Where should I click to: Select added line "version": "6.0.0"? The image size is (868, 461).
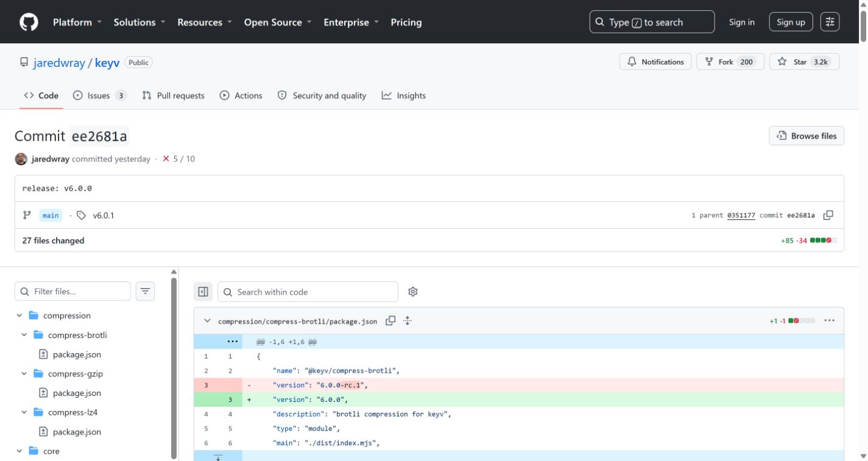[519, 399]
